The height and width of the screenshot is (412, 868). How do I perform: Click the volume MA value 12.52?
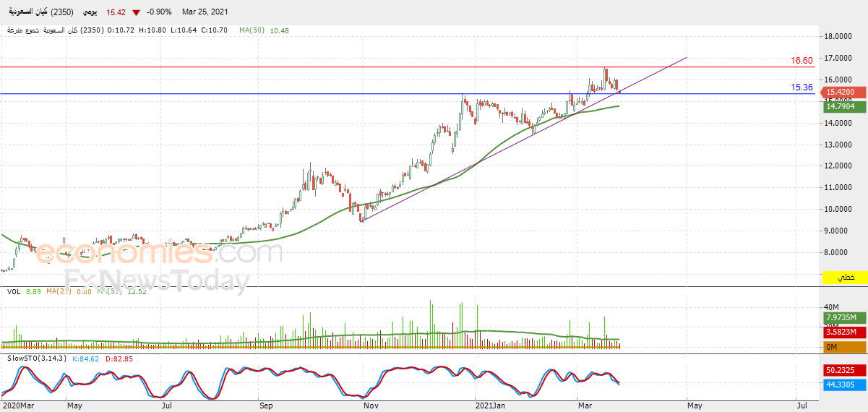tap(136, 291)
